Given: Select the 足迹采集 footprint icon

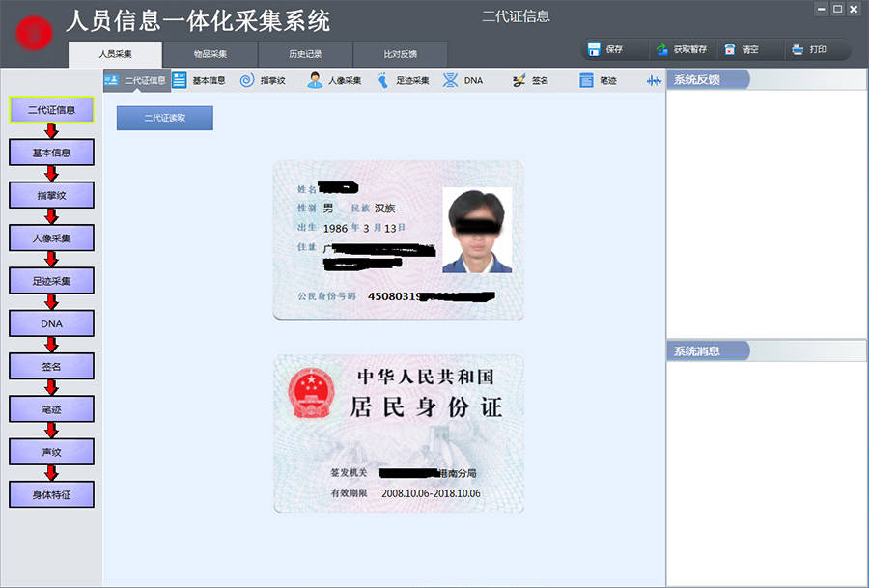Looking at the screenshot, I should click(383, 80).
